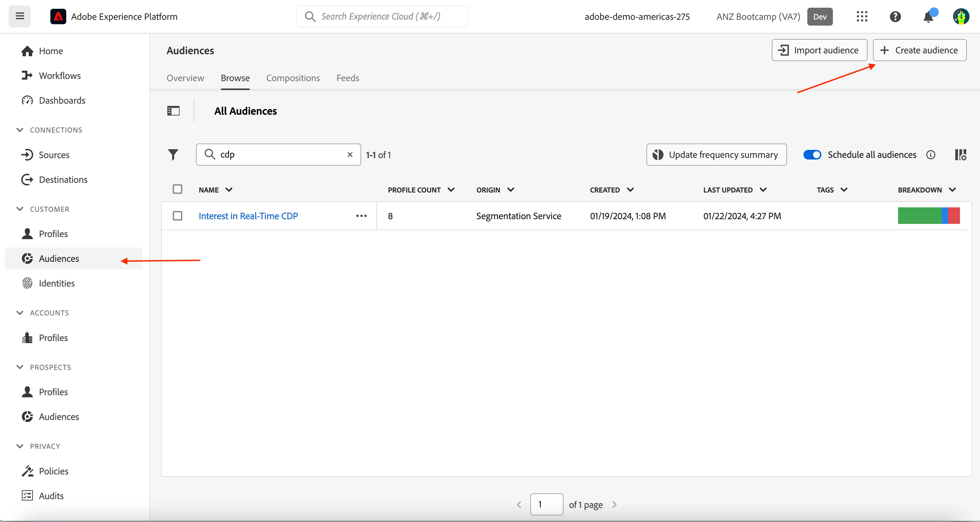Viewport: 980px width, 522px height.
Task: Click the Import audience button
Action: click(819, 50)
